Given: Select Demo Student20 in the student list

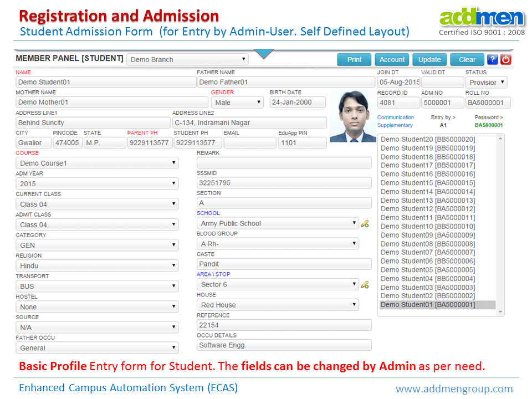Looking at the screenshot, I should (x=427, y=139).
